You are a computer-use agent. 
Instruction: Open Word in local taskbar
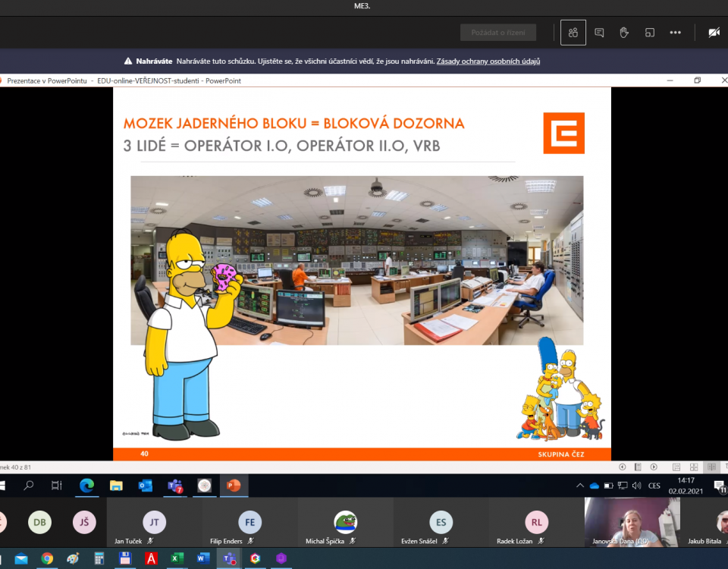203,558
